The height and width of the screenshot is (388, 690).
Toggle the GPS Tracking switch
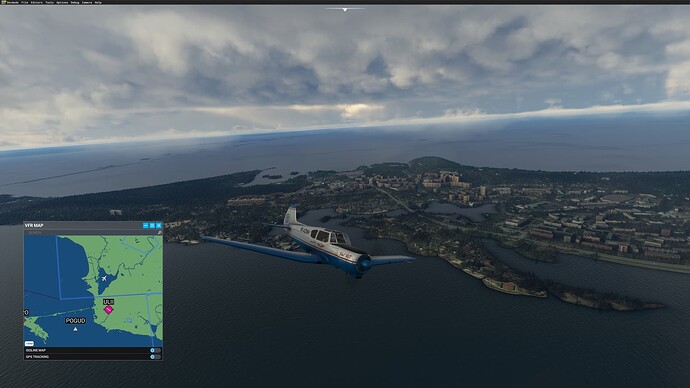(x=155, y=357)
